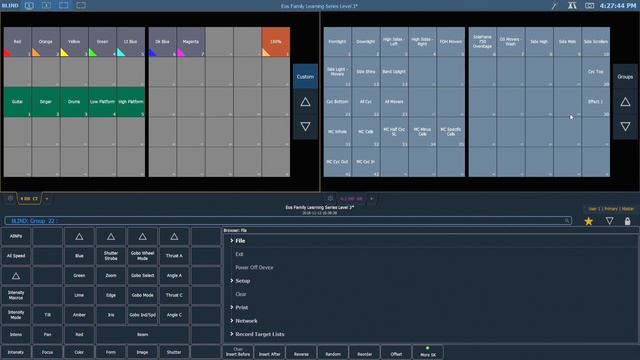The height and width of the screenshot is (360, 640).
Task: Click the Groups direct selects button
Action: (625, 76)
